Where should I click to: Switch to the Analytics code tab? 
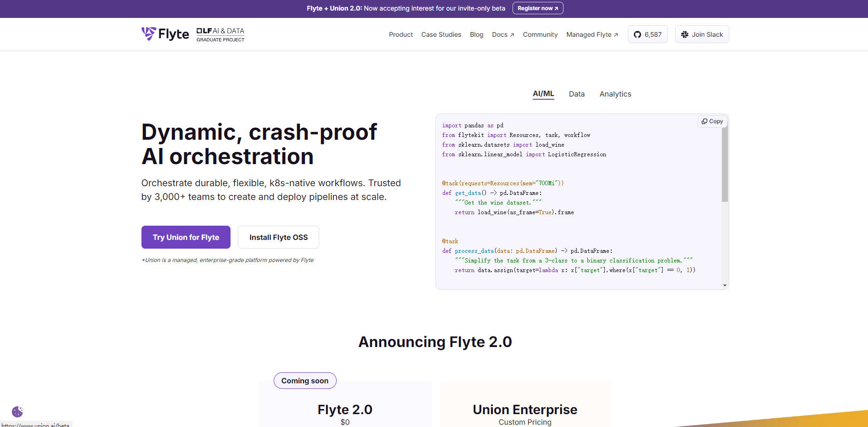point(615,94)
